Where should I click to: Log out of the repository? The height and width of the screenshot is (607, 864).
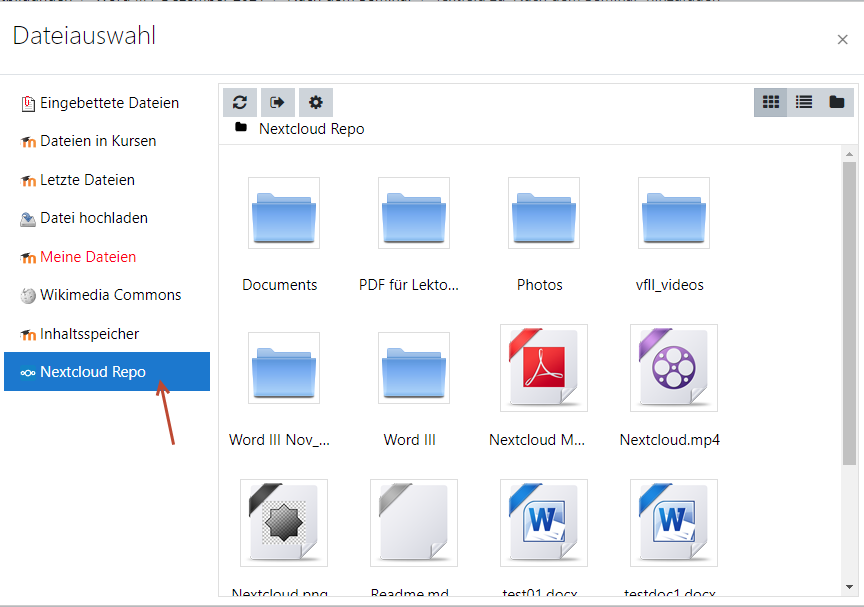[278, 102]
